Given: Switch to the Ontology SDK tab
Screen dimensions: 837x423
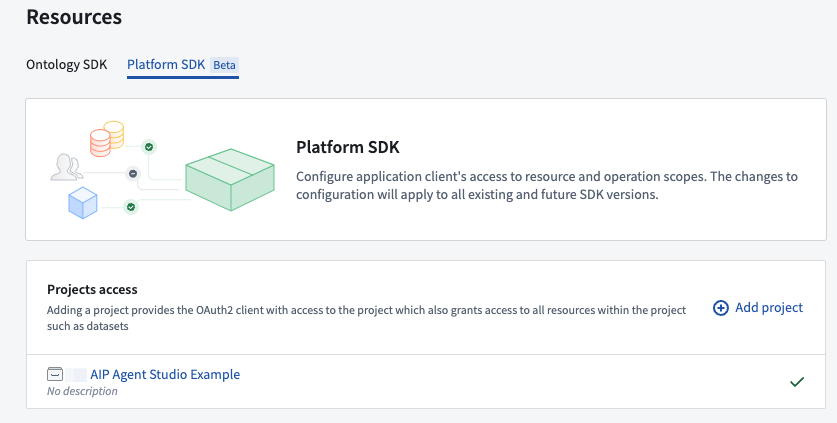Looking at the screenshot, I should (x=67, y=65).
